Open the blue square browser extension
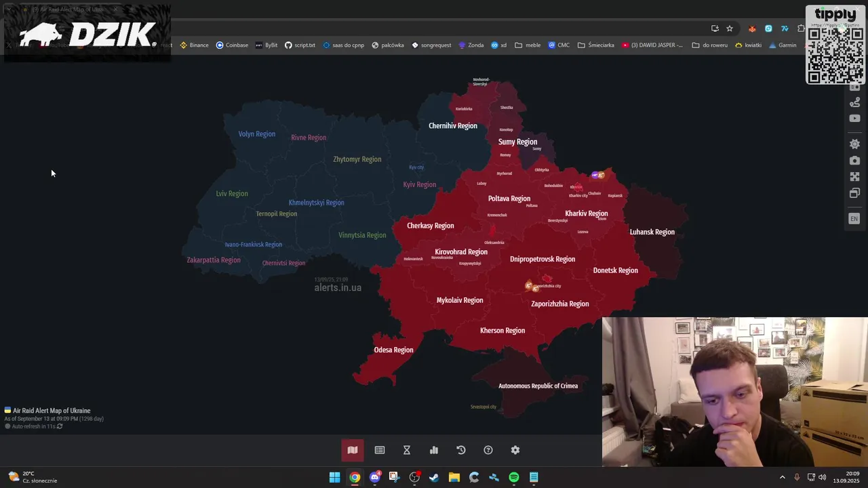This screenshot has height=488, width=868. click(768, 28)
